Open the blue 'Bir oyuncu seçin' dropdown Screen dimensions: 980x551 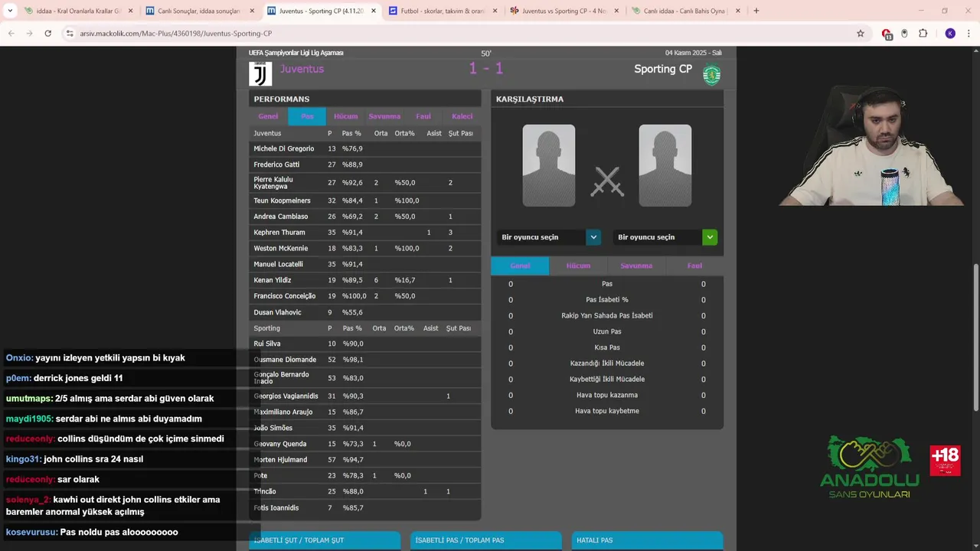549,237
